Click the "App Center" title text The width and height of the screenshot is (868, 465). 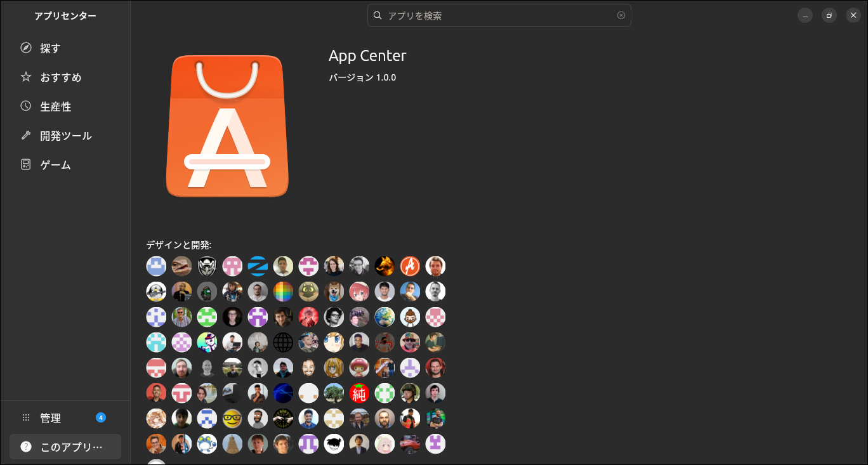(367, 56)
